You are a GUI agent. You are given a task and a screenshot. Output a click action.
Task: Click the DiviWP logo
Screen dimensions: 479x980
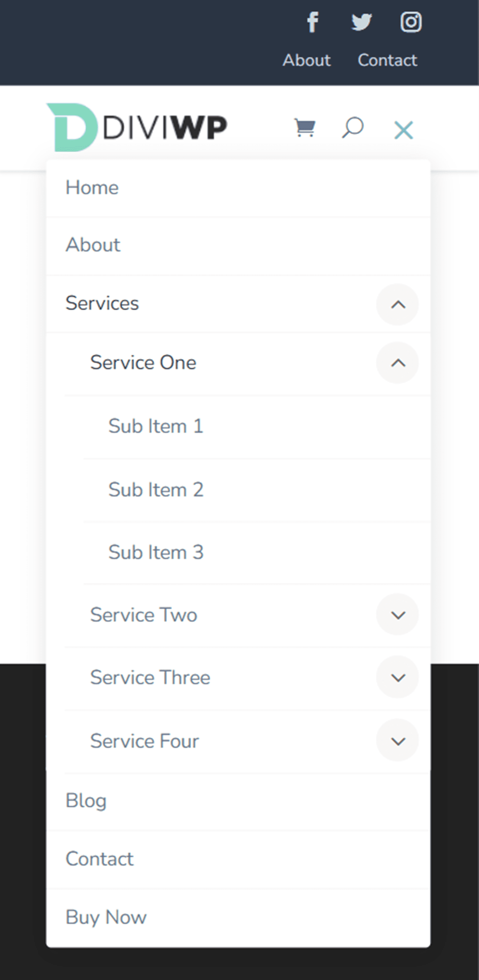(x=137, y=127)
